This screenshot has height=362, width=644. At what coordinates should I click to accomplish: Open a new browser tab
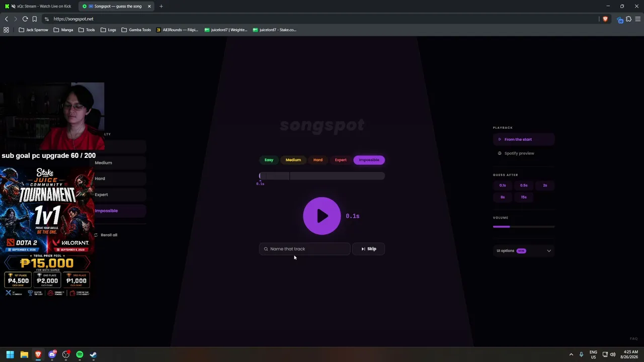point(161,6)
